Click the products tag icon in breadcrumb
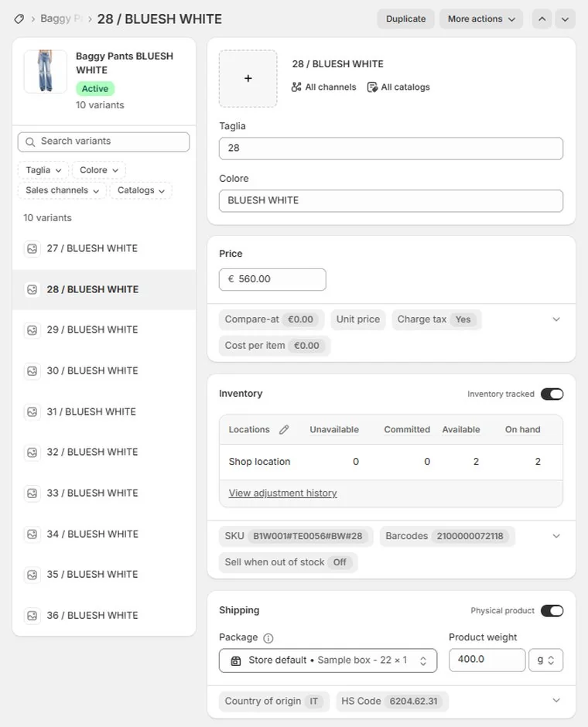Screen dimensions: 588x727 pos(19,19)
